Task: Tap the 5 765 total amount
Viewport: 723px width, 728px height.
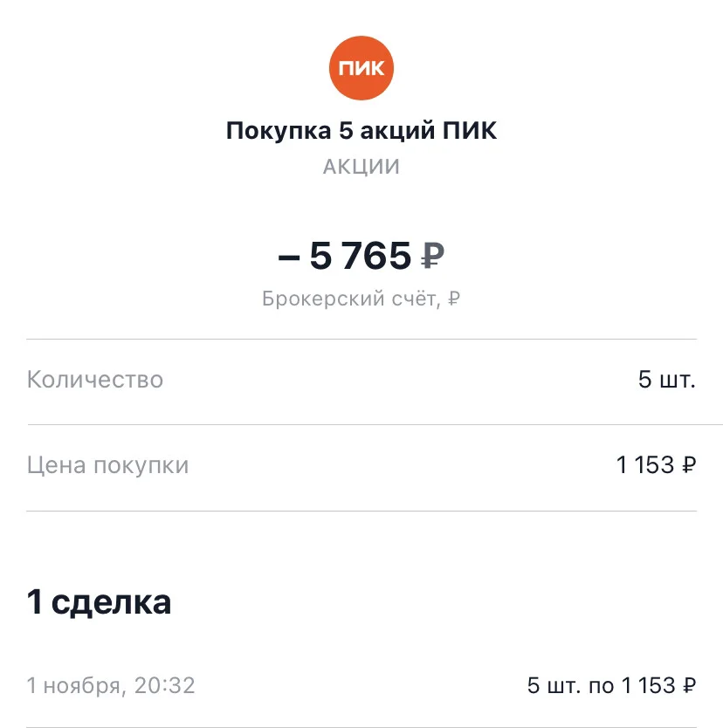Action: [361, 256]
